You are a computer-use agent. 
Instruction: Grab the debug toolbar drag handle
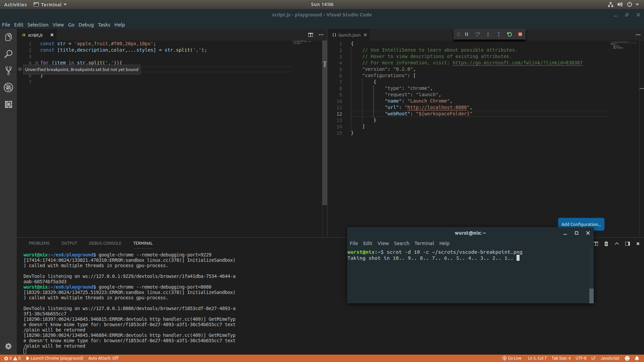pos(458,34)
